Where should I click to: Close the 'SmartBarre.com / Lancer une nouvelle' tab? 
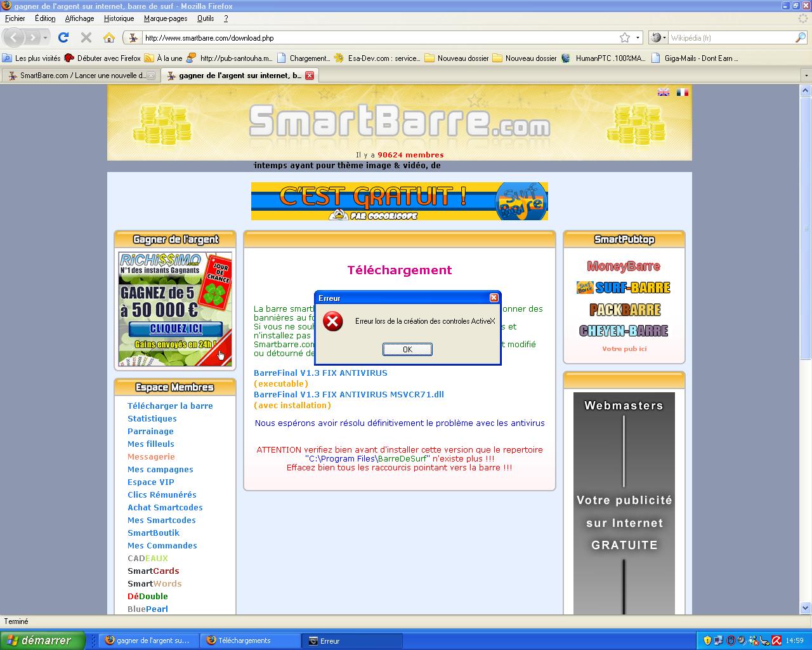[x=151, y=76]
